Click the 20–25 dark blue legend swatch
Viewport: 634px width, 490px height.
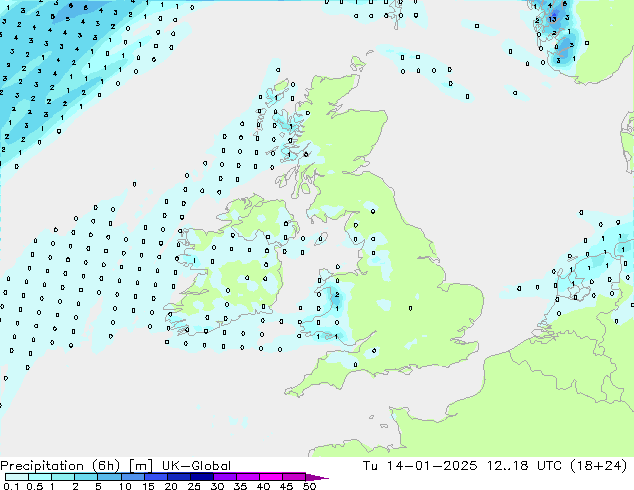178,477
